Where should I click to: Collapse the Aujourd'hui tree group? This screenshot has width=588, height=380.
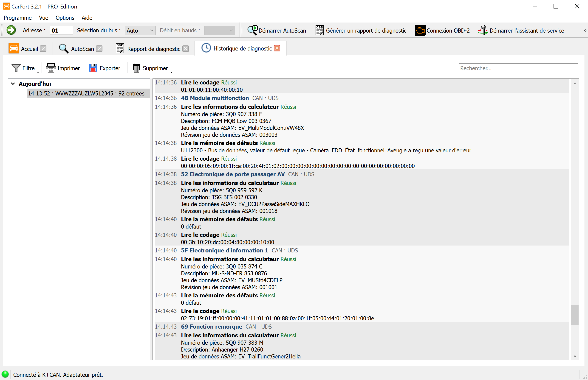coord(13,84)
